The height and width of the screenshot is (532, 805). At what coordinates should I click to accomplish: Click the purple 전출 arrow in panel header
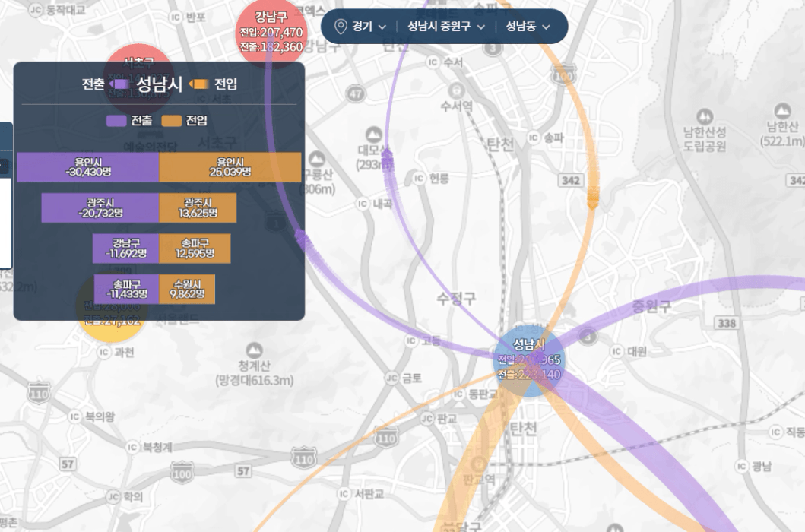[119, 84]
